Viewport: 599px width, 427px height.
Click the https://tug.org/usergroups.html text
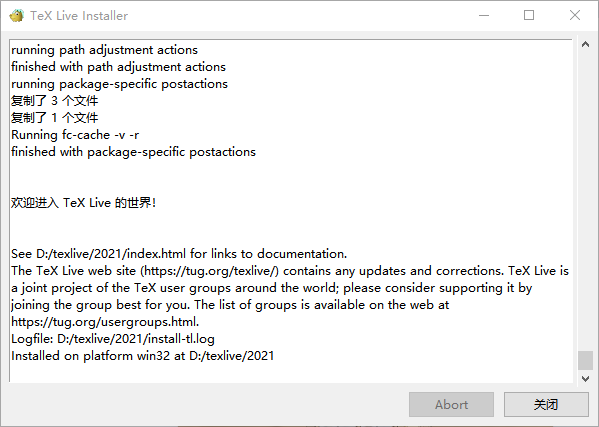click(x=105, y=322)
